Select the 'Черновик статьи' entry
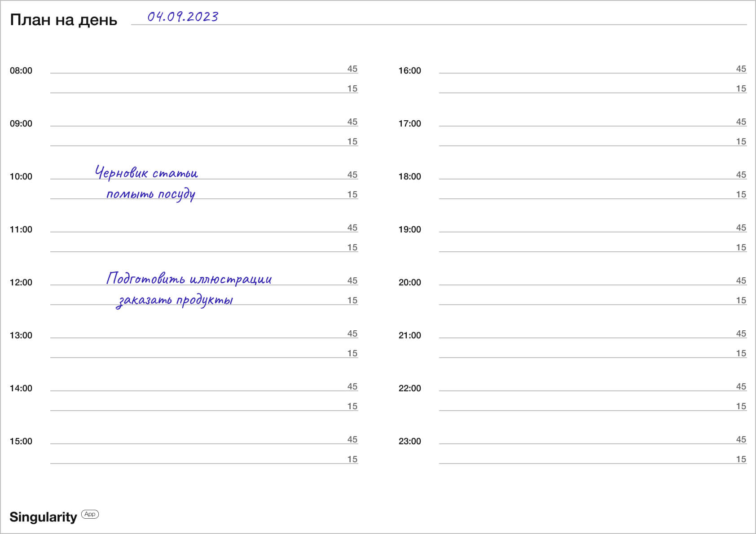 pos(146,173)
